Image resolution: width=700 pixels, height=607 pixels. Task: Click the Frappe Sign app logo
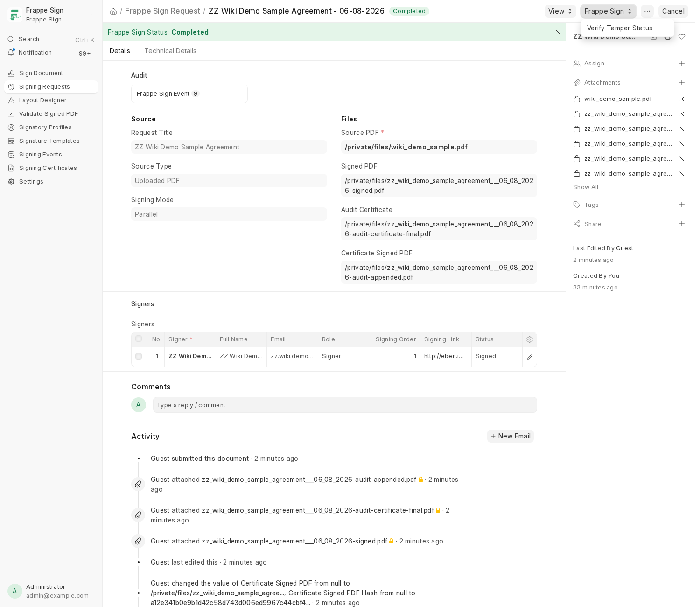(x=15, y=15)
